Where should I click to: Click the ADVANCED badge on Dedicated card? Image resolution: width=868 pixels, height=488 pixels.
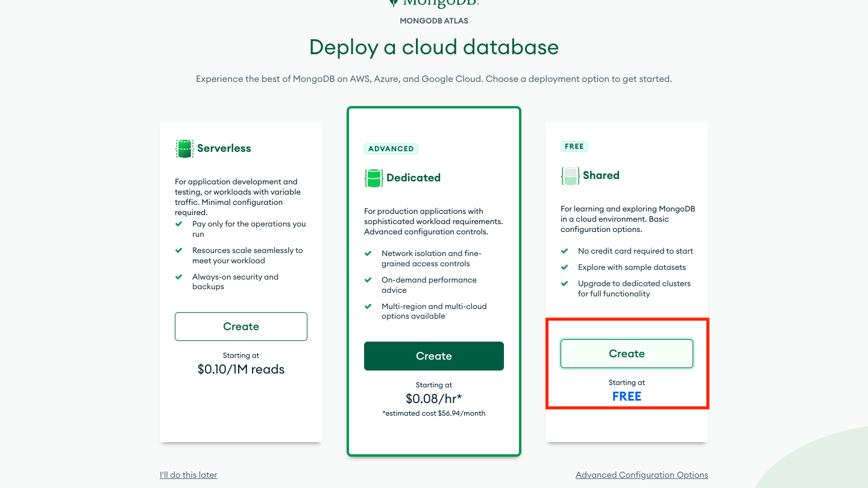[x=391, y=149]
